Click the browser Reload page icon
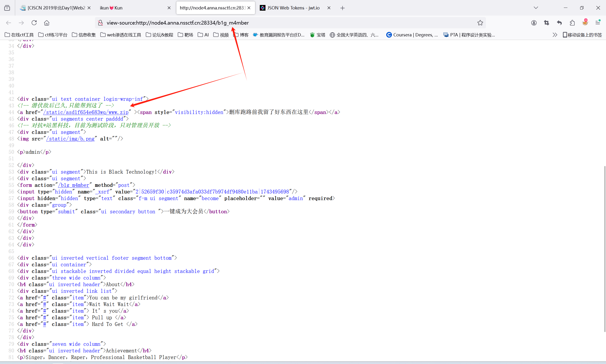 pos(34,23)
